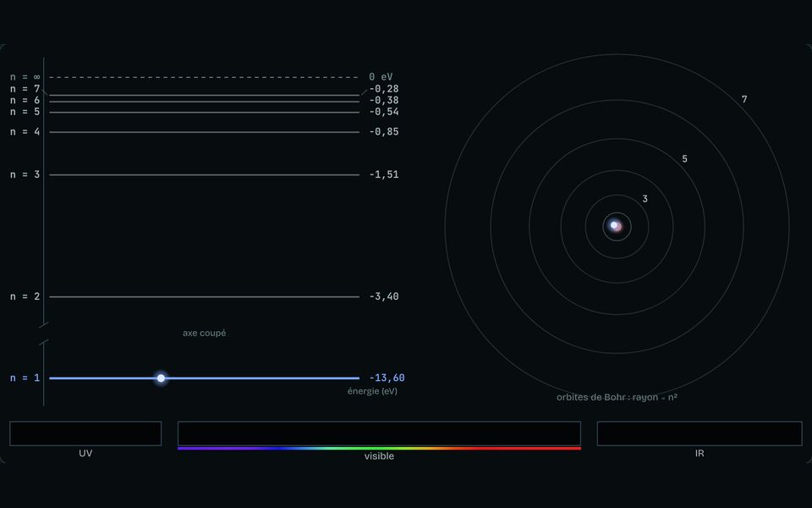
Task: Click the orbit number 5 label
Action: pos(684,159)
